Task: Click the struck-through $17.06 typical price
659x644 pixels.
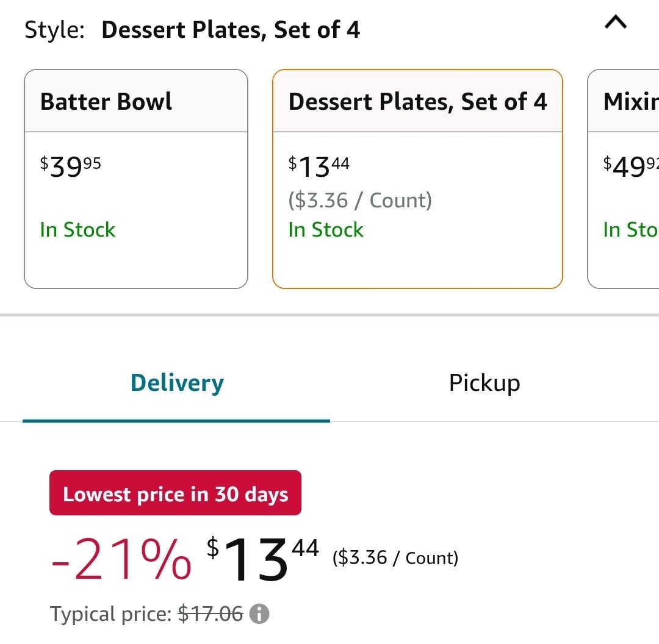Action: click(x=211, y=614)
